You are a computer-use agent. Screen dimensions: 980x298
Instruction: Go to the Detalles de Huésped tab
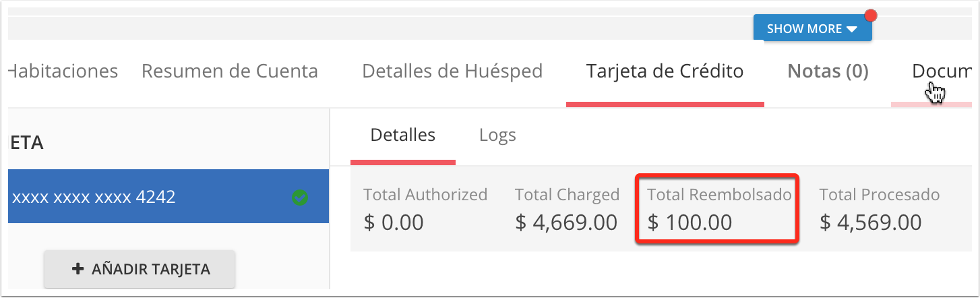(x=452, y=71)
